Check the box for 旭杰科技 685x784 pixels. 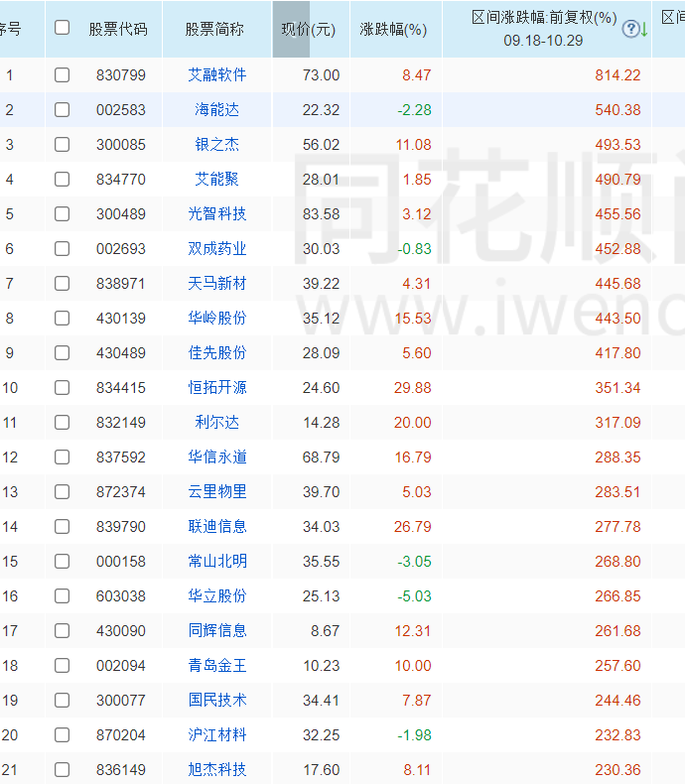(x=62, y=770)
